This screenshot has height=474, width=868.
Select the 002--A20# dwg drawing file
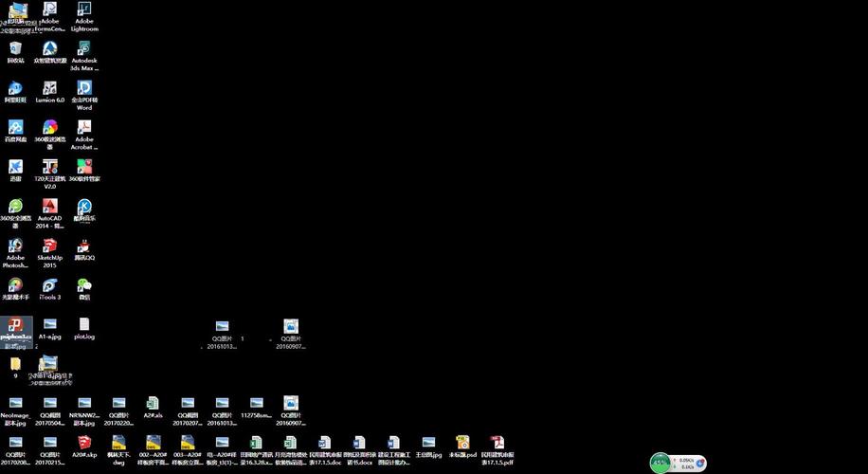153,450
